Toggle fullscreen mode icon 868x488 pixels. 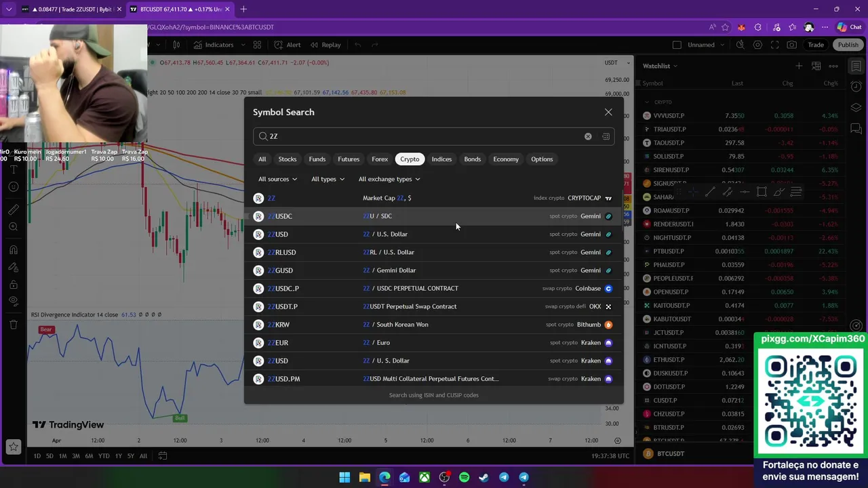[x=775, y=45]
